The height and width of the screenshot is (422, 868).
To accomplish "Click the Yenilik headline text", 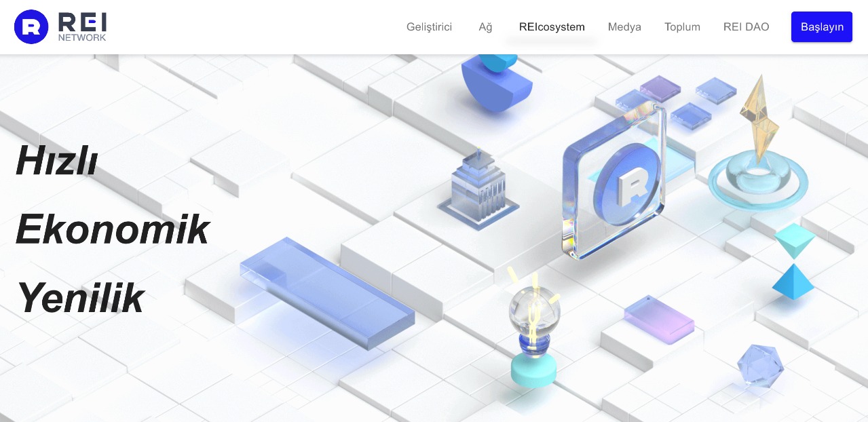I will (x=80, y=298).
